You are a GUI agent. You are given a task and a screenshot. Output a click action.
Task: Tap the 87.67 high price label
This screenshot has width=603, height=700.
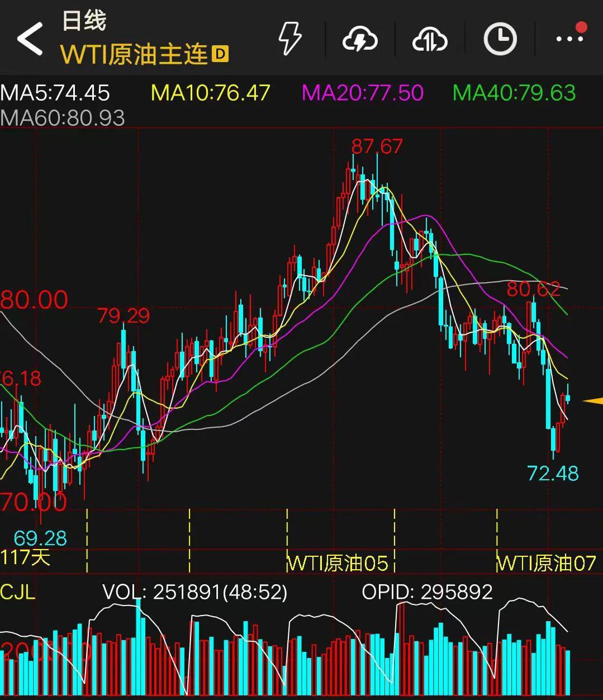point(377,146)
